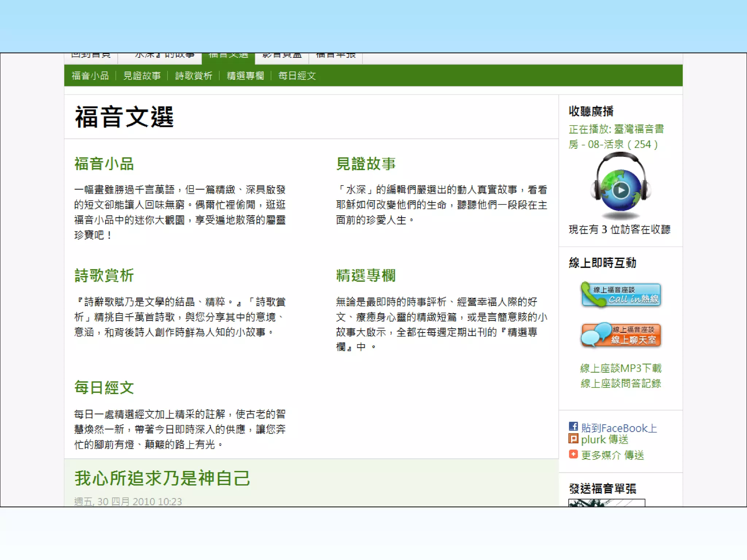Open the 每日經文 heading link
The height and width of the screenshot is (560, 747).
(x=104, y=388)
